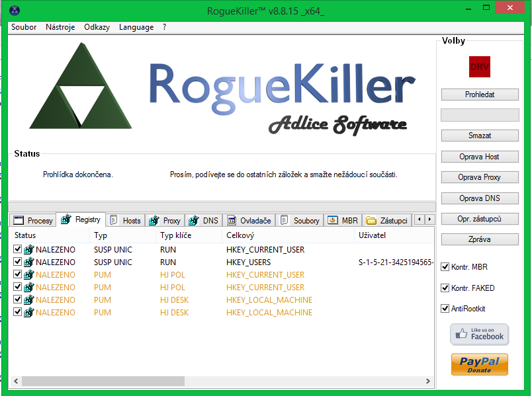Click registry icon in second HJ POL row
The image size is (532, 396).
click(29, 287)
